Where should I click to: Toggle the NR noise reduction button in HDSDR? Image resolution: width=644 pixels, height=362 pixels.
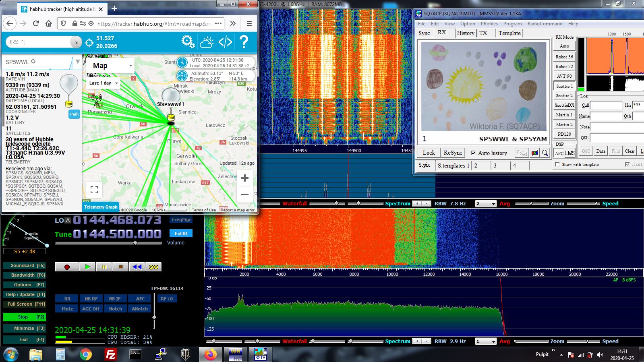pyautogui.click(x=67, y=299)
